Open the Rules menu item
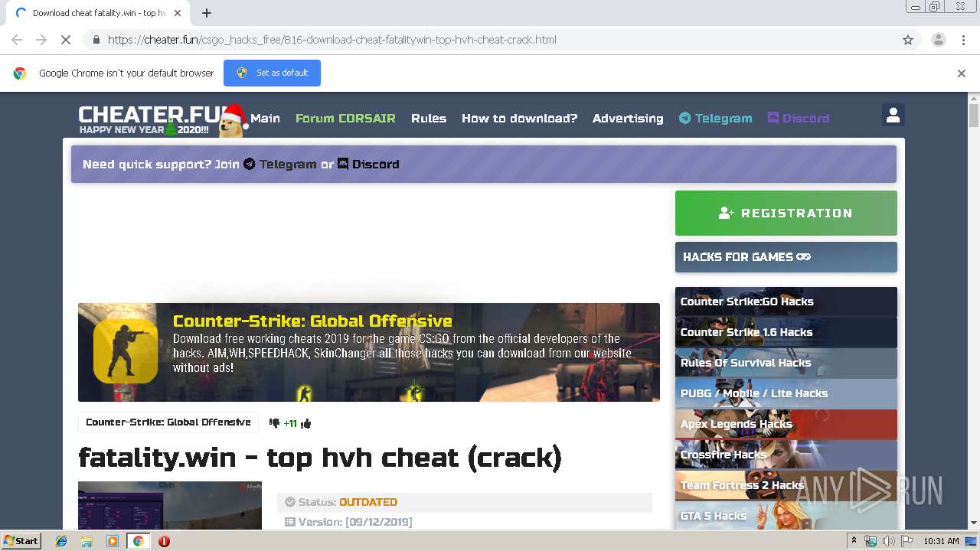 [x=429, y=118]
